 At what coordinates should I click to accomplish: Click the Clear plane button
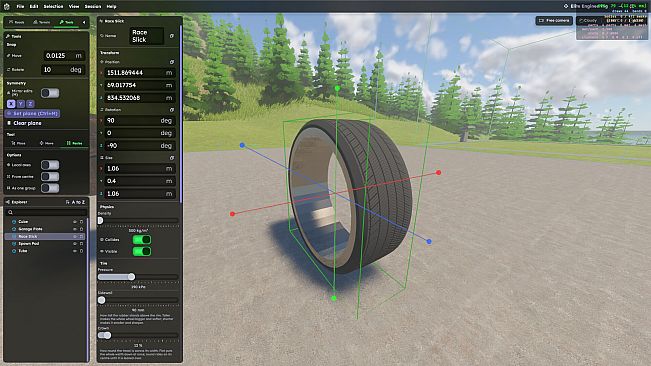[x=24, y=123]
